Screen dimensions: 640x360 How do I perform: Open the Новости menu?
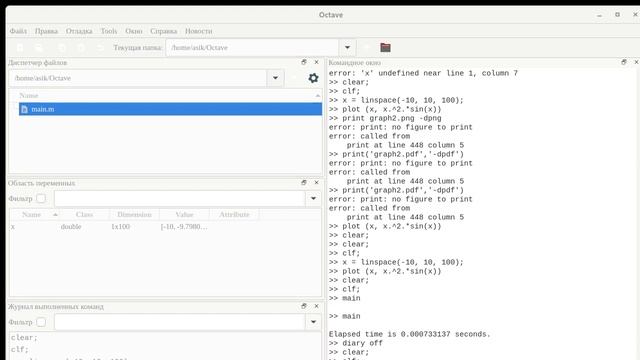[198, 31]
